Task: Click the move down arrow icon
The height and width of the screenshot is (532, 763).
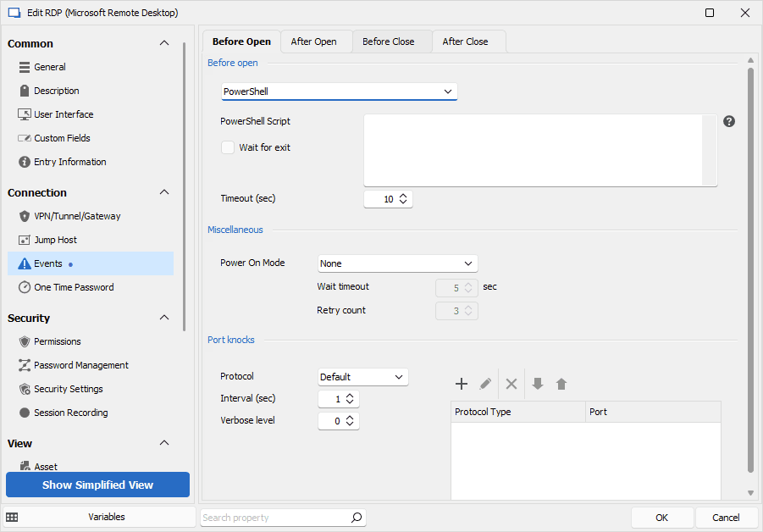Action: 537,384
